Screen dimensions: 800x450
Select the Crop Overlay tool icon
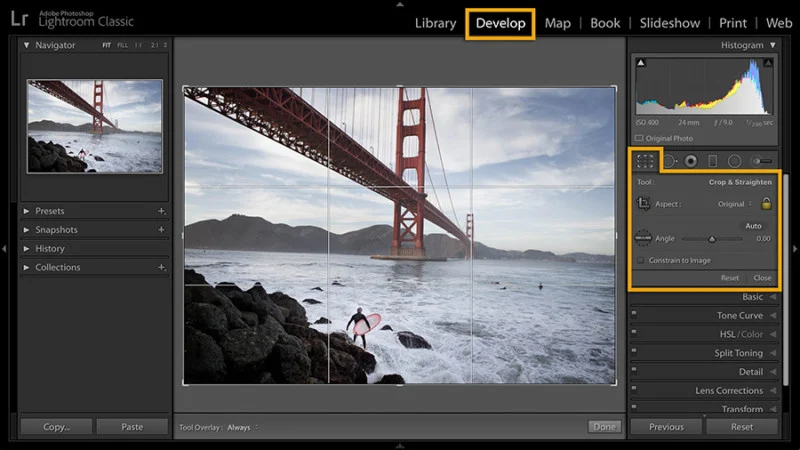click(645, 160)
